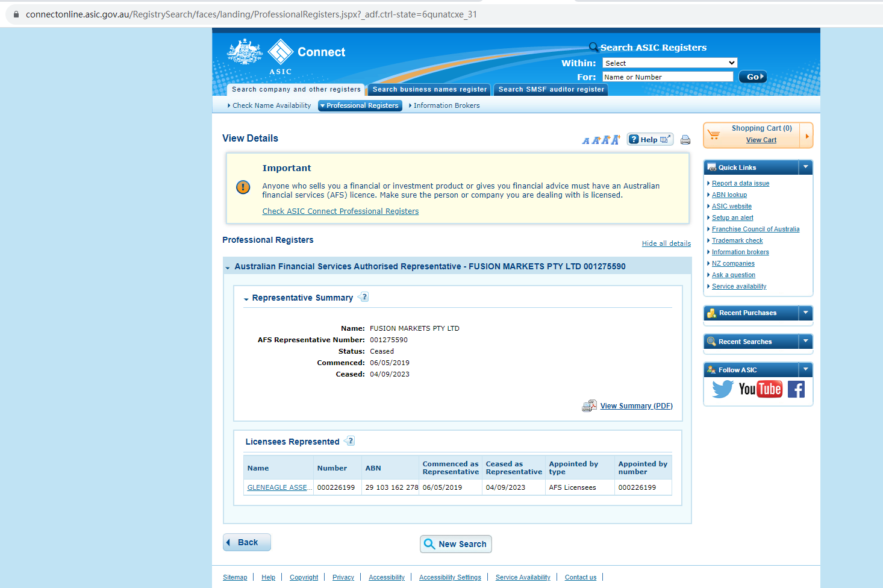Screen dimensions: 883x588
Task: Open the ABN lookup quick link
Action: (x=729, y=195)
